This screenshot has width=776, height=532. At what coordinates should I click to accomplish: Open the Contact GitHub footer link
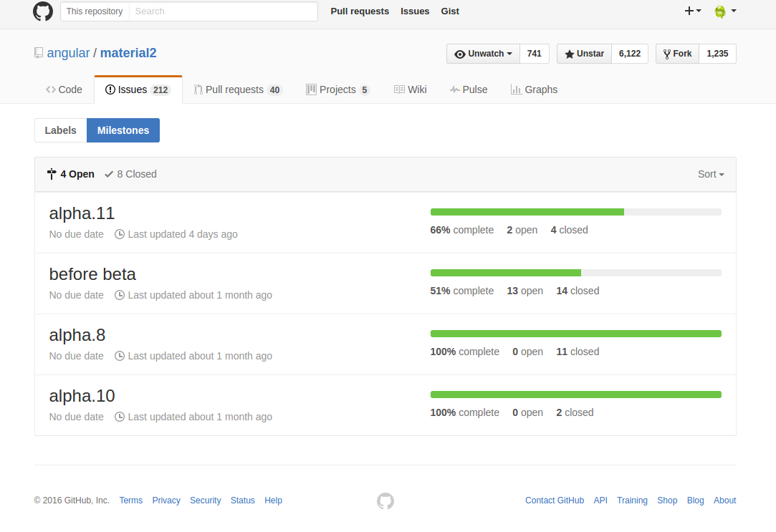point(555,500)
